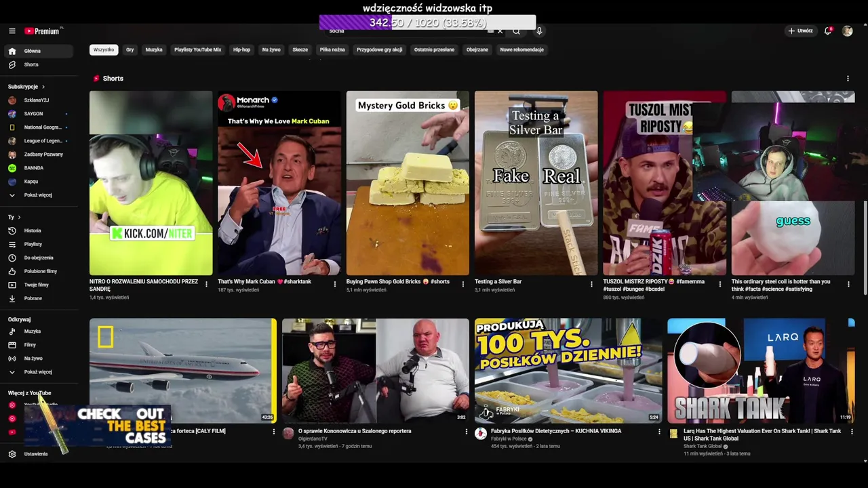Open options for Mark Cuban short
The image size is (868, 488).
tap(334, 284)
